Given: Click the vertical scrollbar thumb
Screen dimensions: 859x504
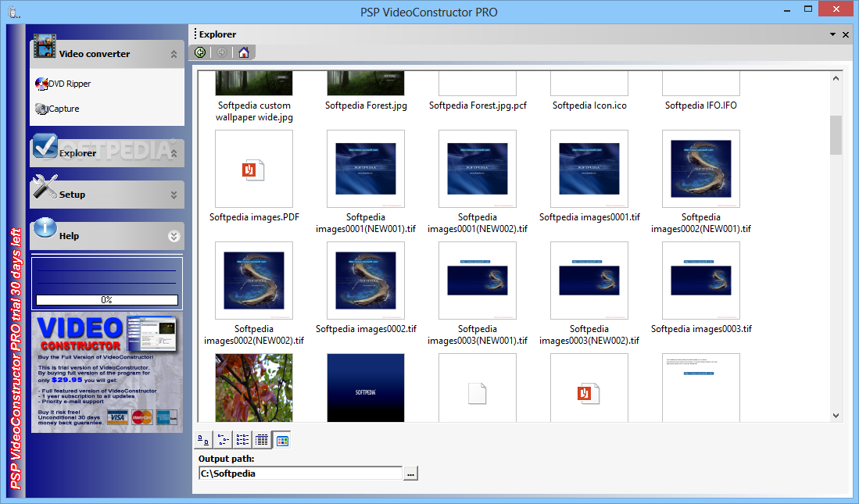Looking at the screenshot, I should pos(836,135).
